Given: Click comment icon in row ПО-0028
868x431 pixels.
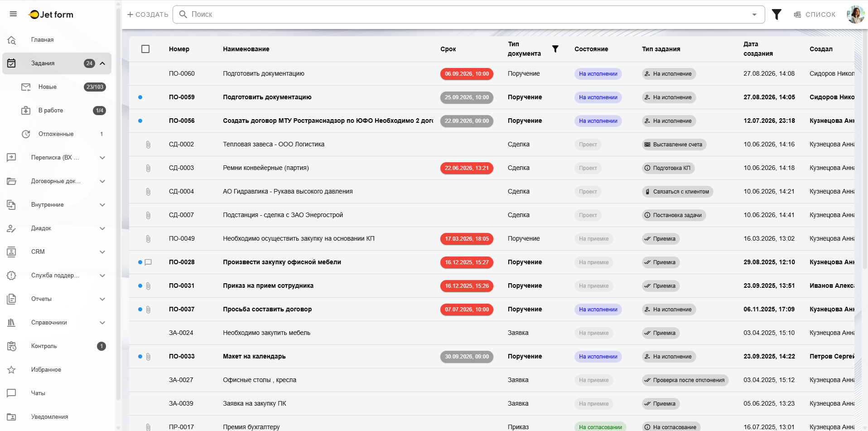Looking at the screenshot, I should coord(148,262).
